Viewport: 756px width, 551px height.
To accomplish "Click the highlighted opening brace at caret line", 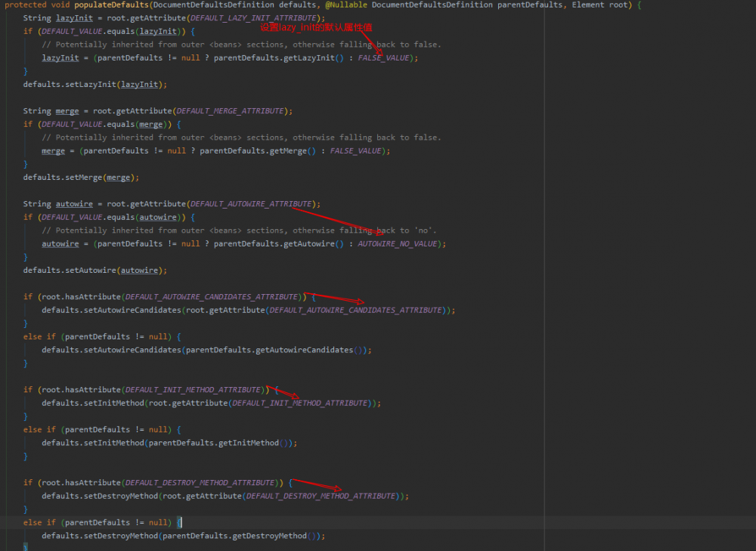I will pos(179,522).
